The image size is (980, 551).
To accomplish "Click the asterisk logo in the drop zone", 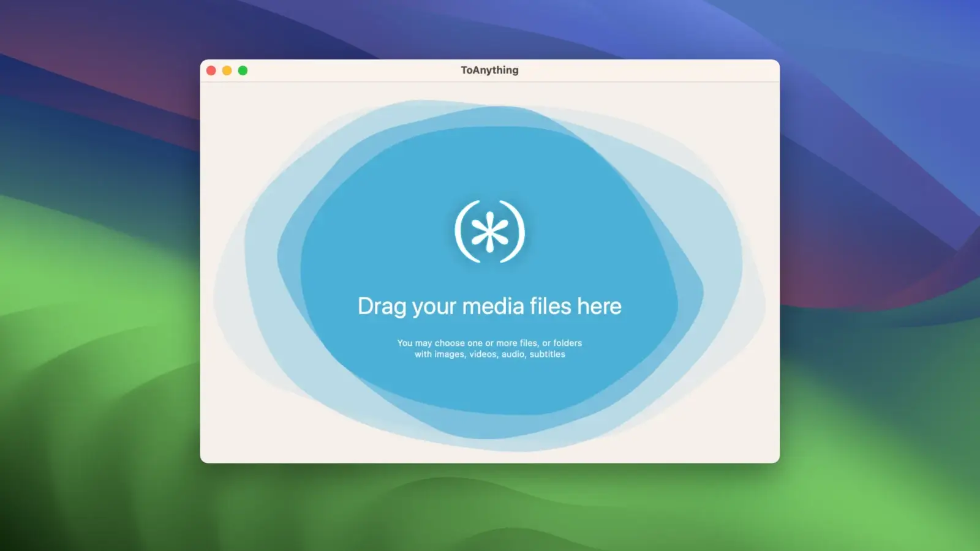I will tap(490, 233).
